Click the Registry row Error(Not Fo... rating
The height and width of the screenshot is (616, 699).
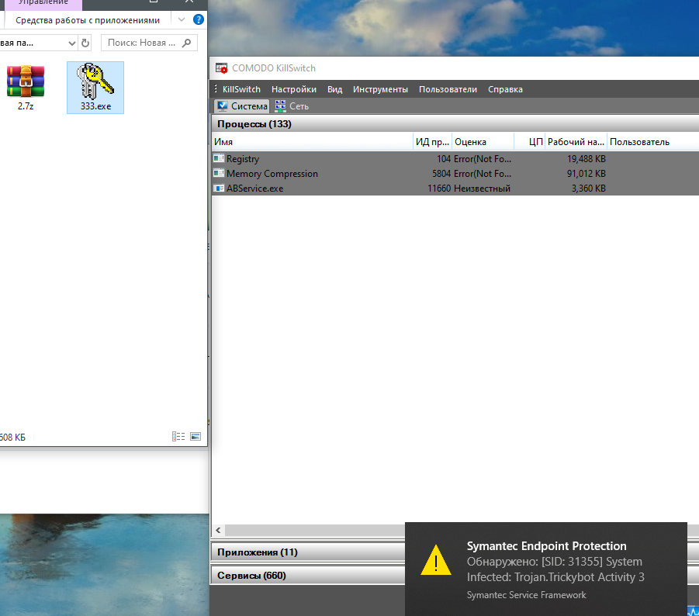483,159
